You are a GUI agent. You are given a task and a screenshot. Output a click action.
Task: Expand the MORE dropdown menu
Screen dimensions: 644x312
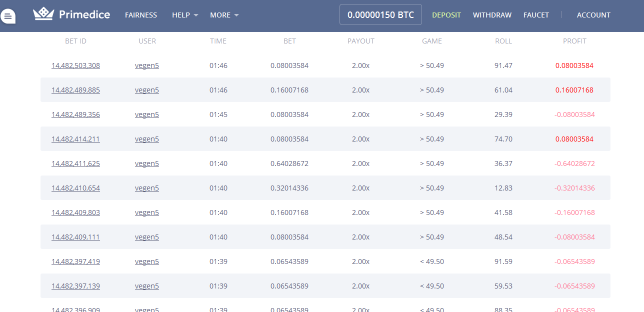[x=224, y=15]
